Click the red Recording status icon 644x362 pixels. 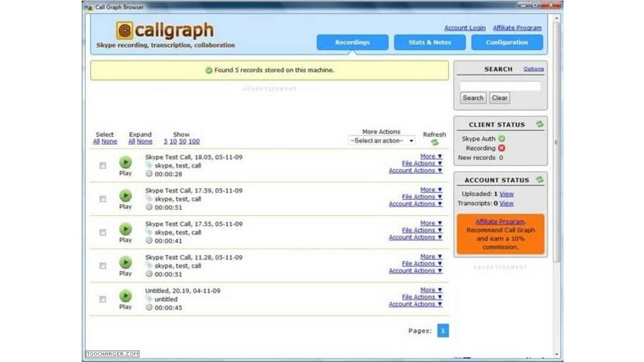(x=501, y=148)
